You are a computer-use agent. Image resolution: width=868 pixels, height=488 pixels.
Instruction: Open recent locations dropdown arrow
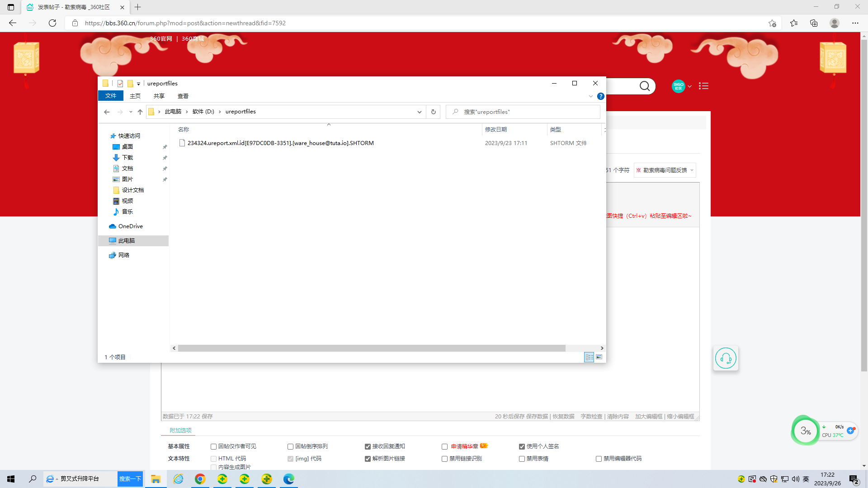click(x=131, y=112)
